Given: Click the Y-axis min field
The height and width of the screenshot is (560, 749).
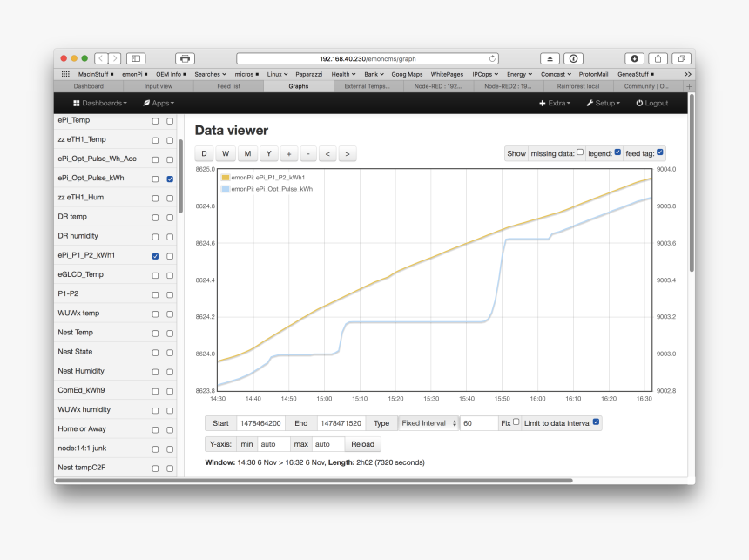Looking at the screenshot, I should (273, 444).
